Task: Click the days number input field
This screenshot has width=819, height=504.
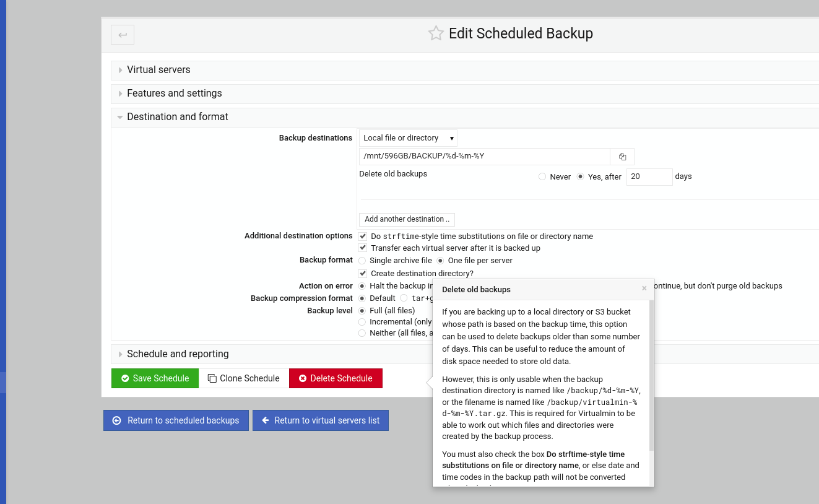Action: click(x=649, y=177)
